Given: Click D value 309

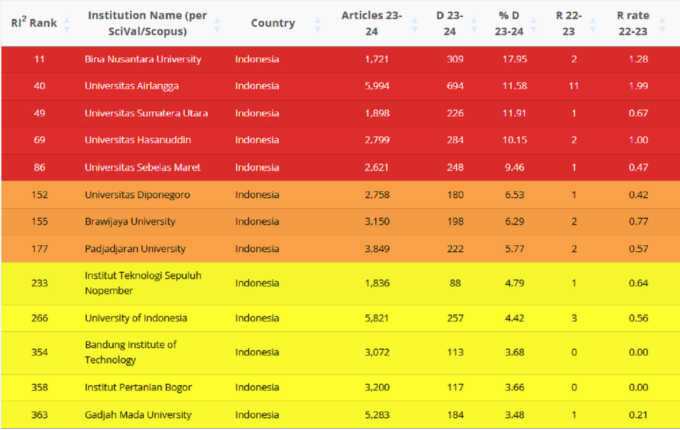Looking at the screenshot, I should pos(455,59).
